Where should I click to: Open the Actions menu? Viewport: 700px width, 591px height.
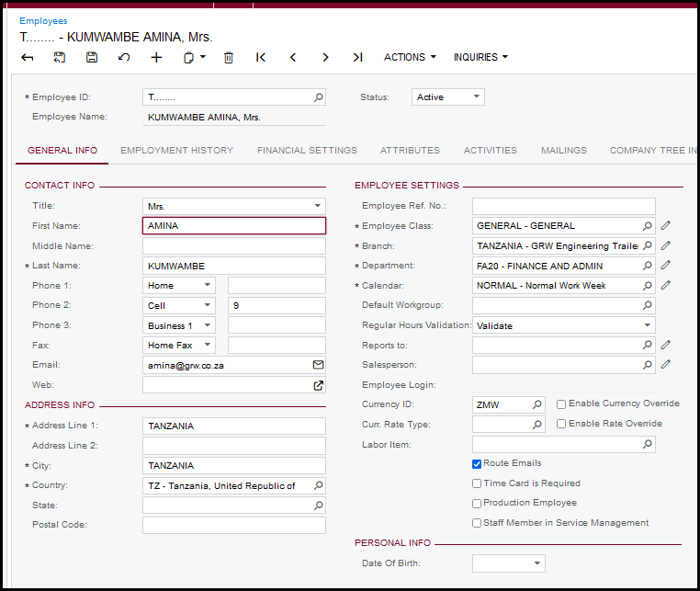pos(410,57)
